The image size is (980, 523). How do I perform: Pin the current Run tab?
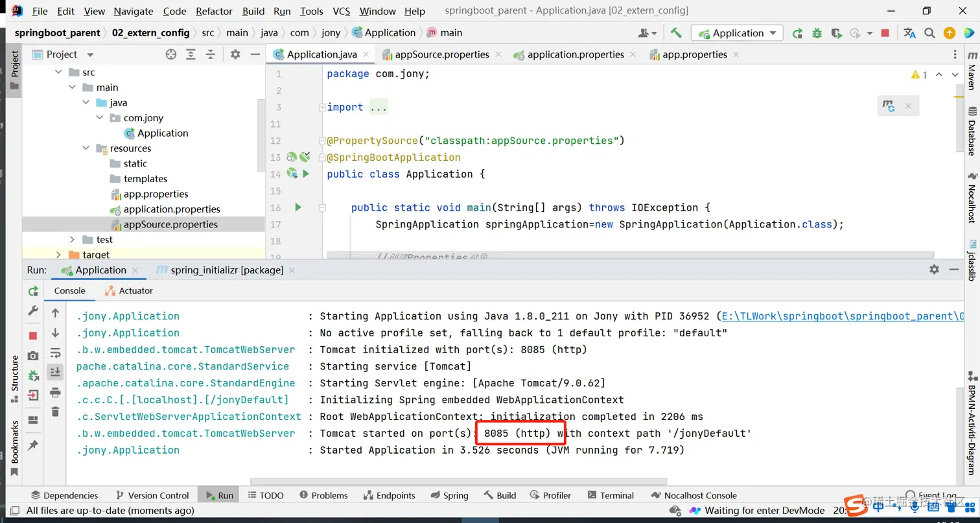coord(33,445)
